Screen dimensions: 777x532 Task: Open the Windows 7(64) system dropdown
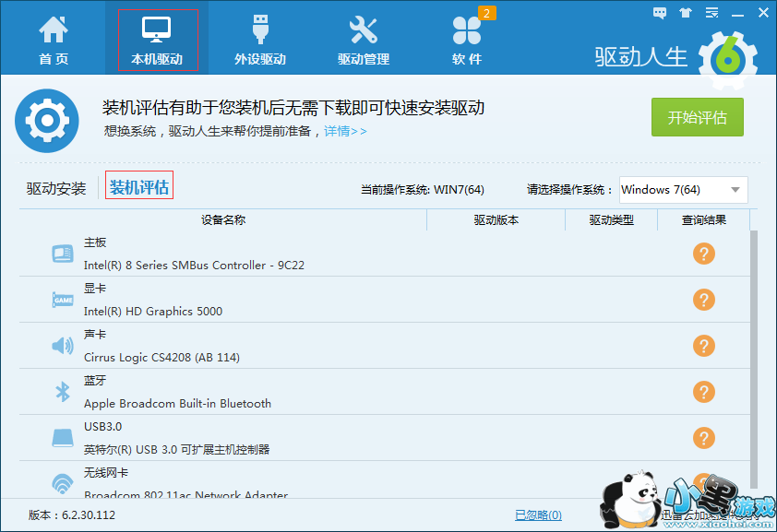coord(684,190)
